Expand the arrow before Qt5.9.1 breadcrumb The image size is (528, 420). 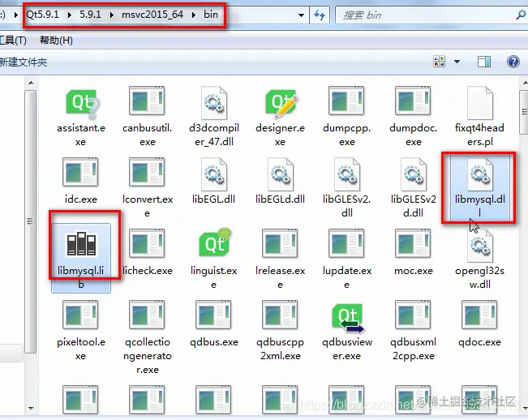[x=16, y=15]
